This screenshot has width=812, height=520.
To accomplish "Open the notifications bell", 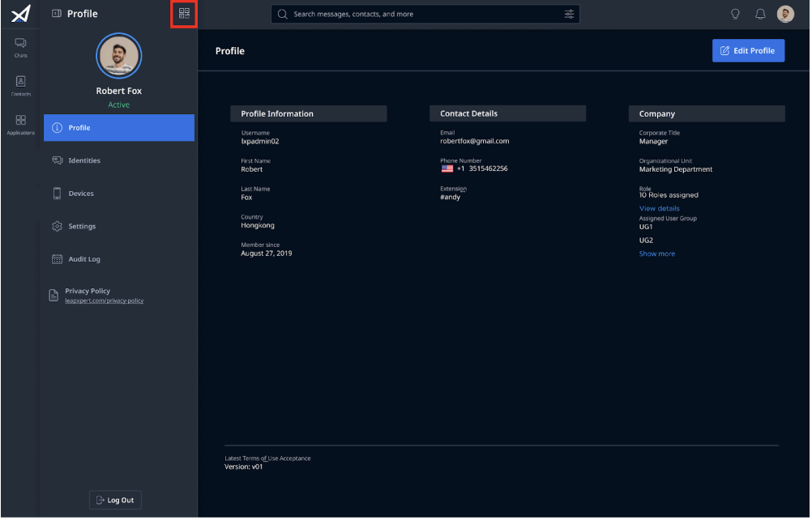I will 761,14.
